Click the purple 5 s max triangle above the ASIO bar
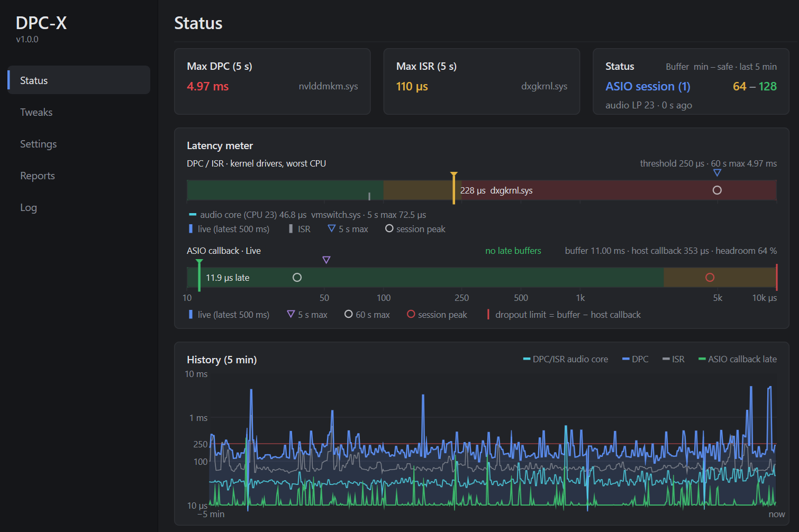 (x=326, y=260)
